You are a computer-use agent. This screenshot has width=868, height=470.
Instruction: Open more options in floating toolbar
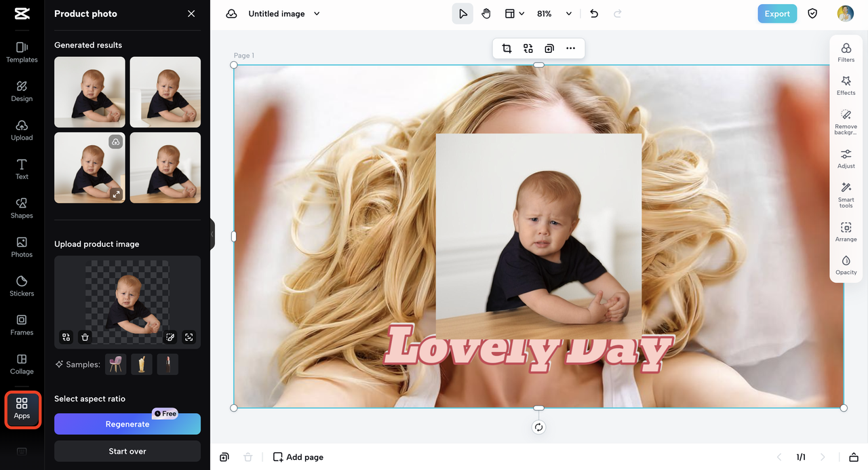(x=570, y=48)
